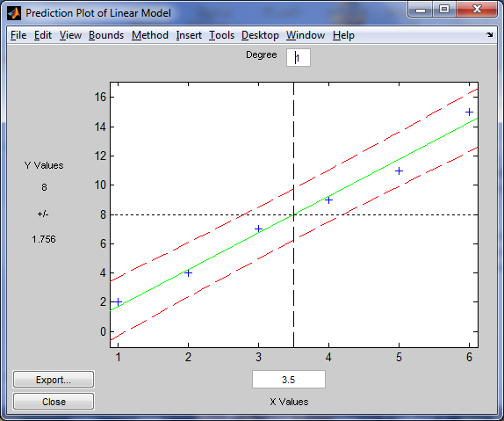Viewport: 504px width, 421px height.
Task: Click the Y Values label
Action: pyautogui.click(x=44, y=165)
